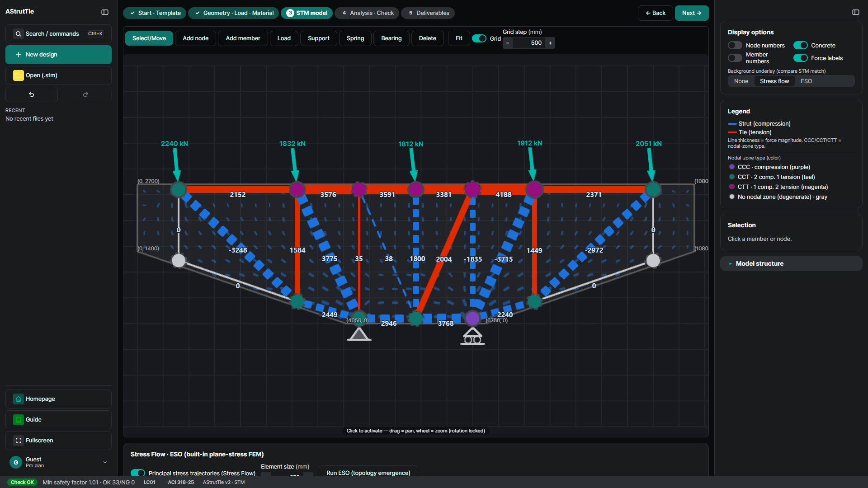Set background underlay to None
Screen dimensions: 868x488
pos(741,81)
